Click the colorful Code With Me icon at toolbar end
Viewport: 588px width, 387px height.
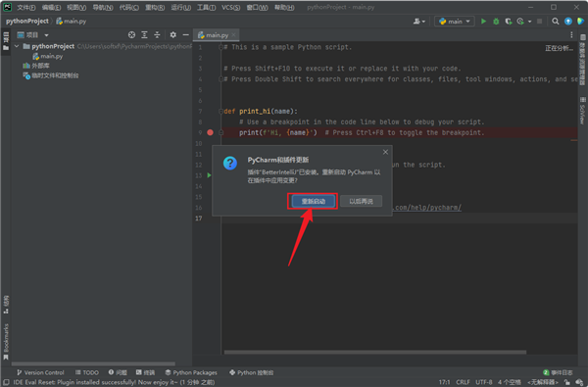(x=580, y=22)
